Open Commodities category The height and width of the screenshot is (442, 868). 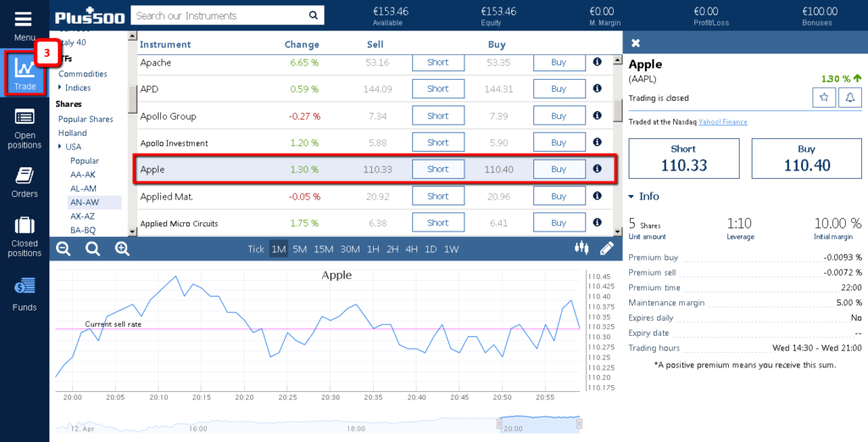83,74
